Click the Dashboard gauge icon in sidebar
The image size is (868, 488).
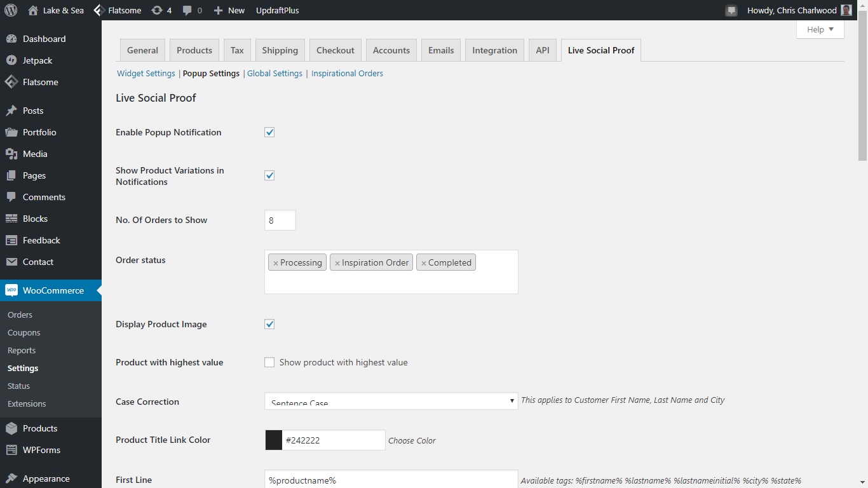pyautogui.click(x=11, y=39)
